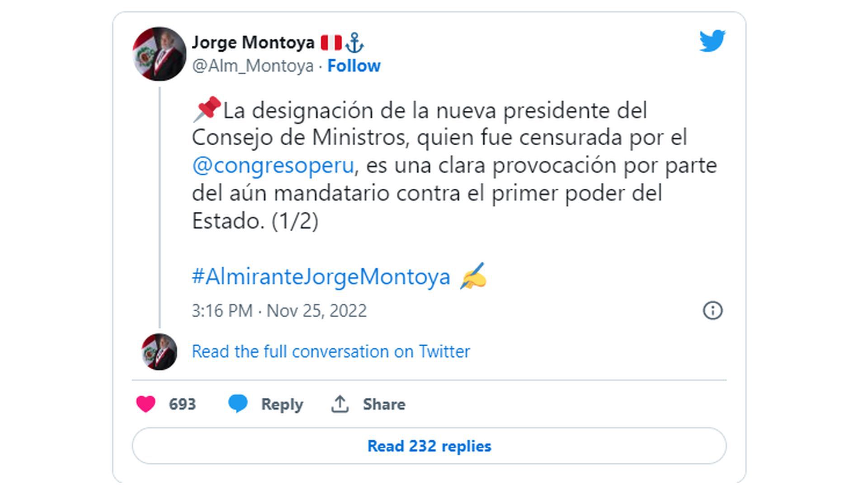
Task: Click the info icon beside the timestamp
Action: (713, 311)
